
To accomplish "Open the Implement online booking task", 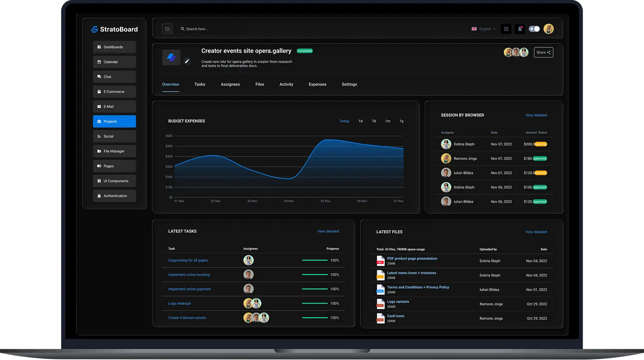I will (189, 275).
